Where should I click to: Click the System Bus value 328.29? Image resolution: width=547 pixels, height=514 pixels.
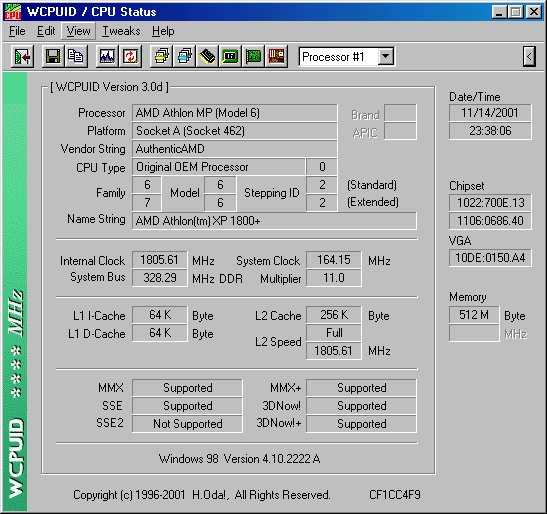coord(159,278)
